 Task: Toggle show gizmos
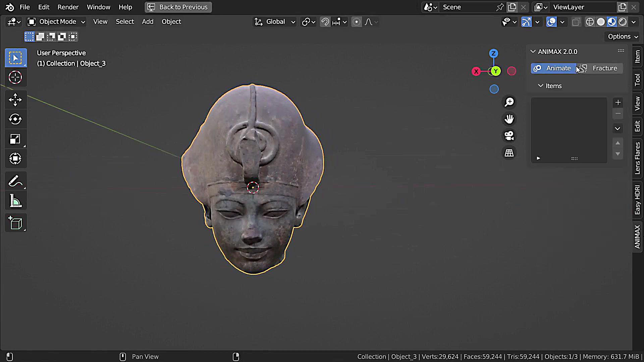point(527,22)
